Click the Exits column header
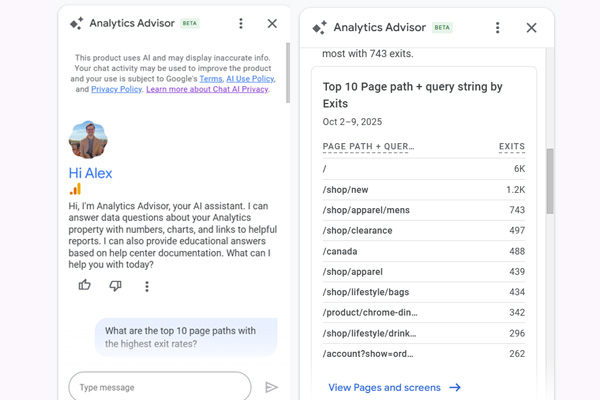Viewport: 600px width, 400px height. (511, 147)
